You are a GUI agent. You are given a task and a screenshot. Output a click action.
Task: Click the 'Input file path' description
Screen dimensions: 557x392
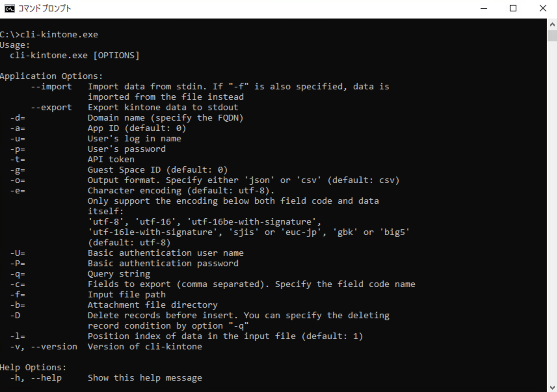pos(126,294)
